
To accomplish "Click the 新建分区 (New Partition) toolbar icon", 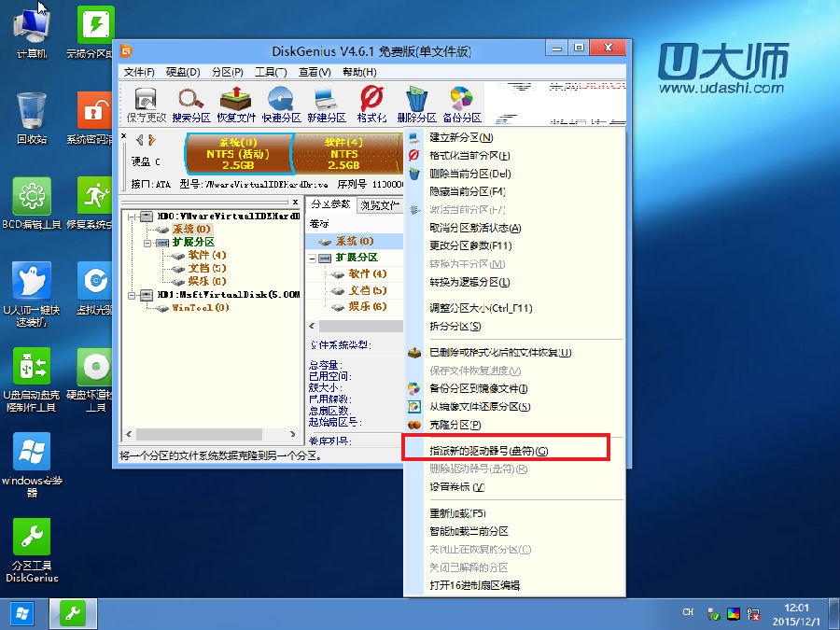I will (x=326, y=105).
